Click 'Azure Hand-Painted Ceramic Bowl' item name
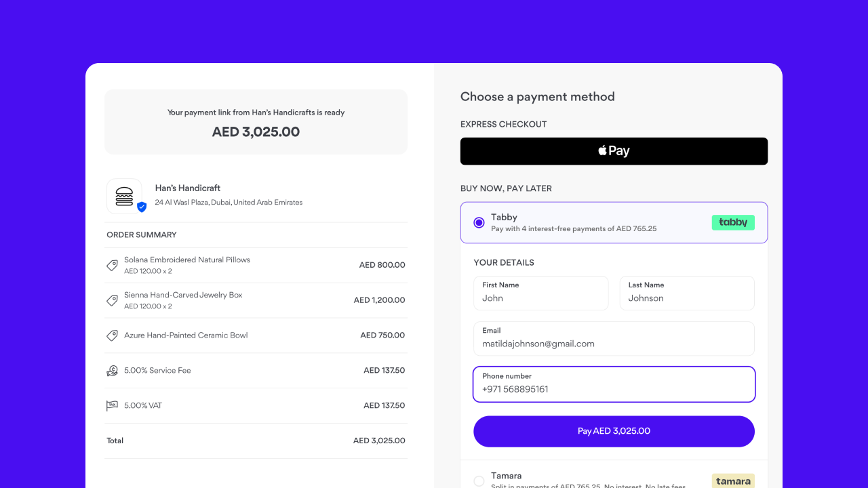Screen dimensions: 868x488 click(x=186, y=335)
